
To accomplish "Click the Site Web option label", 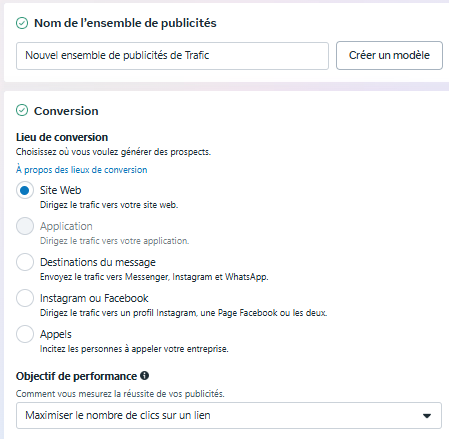I will 61,190.
